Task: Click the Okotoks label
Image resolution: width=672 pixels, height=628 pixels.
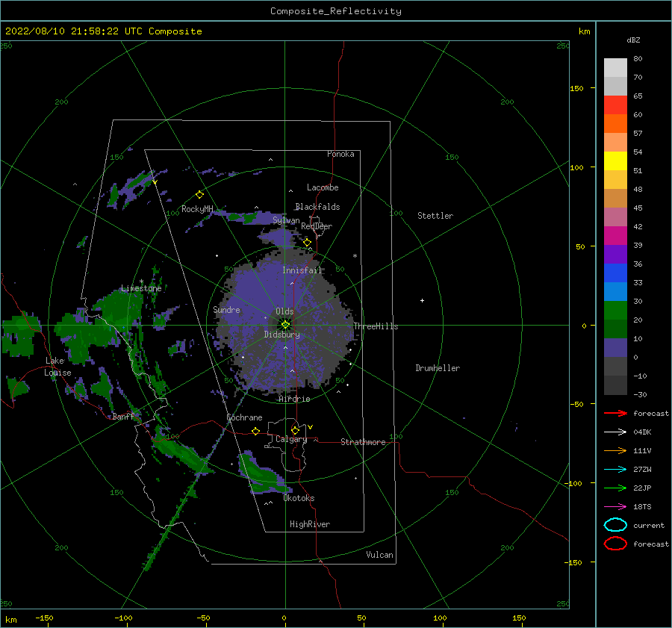Action: coord(299,498)
